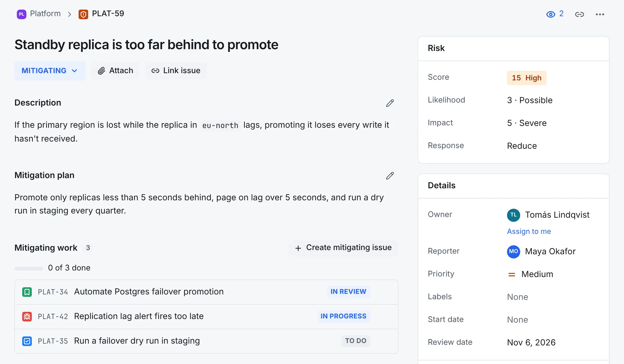Click the issue title Standby replica heading
Image resolution: width=624 pixels, height=364 pixels.
coord(146,45)
